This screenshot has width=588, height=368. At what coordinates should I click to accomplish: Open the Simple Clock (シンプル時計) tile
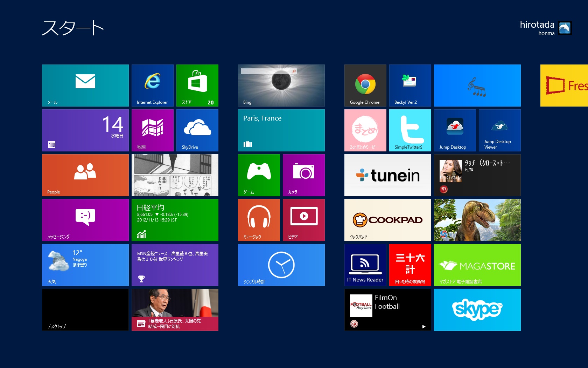pyautogui.click(x=281, y=265)
